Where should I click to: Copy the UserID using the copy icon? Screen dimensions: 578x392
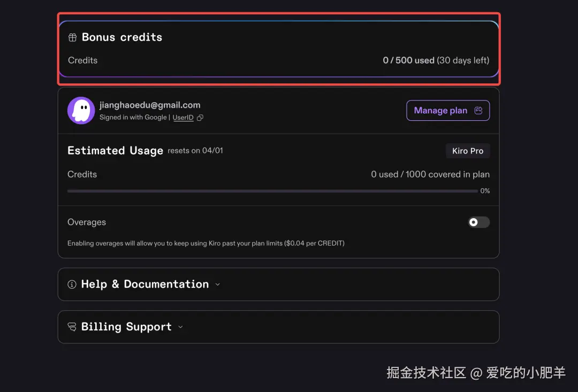[200, 118]
